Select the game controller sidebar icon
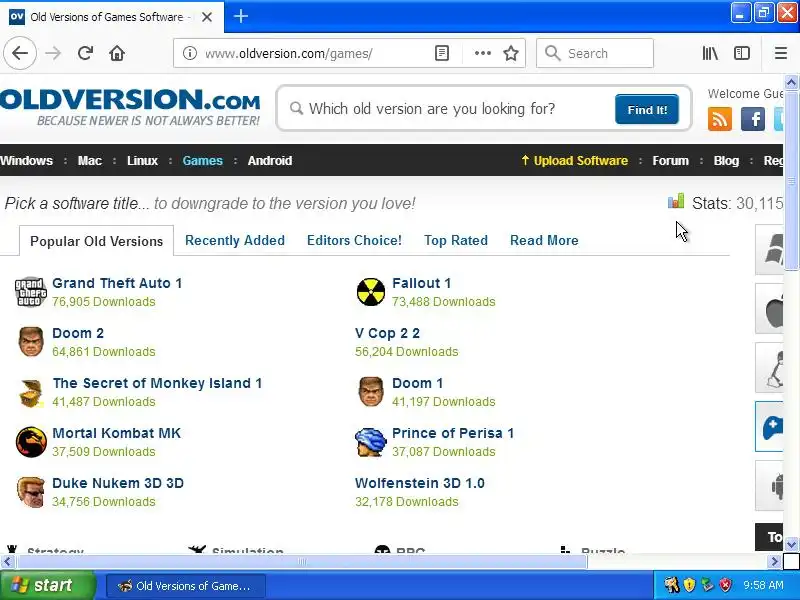 point(770,427)
